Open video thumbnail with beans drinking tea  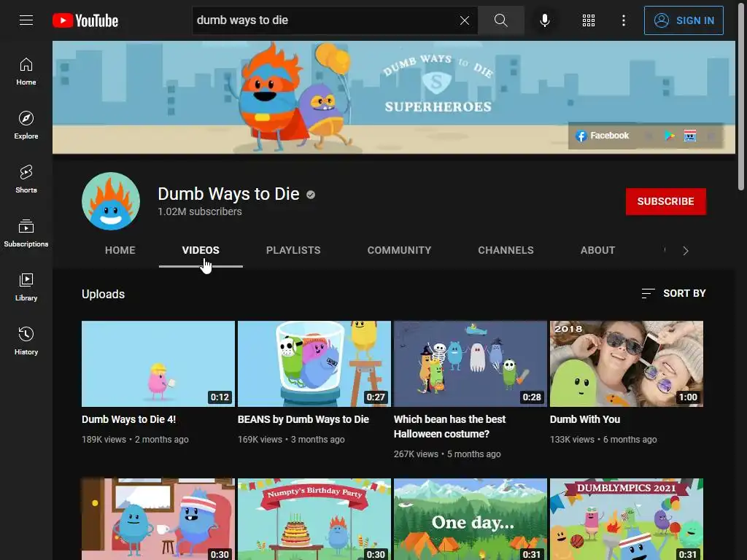click(158, 519)
